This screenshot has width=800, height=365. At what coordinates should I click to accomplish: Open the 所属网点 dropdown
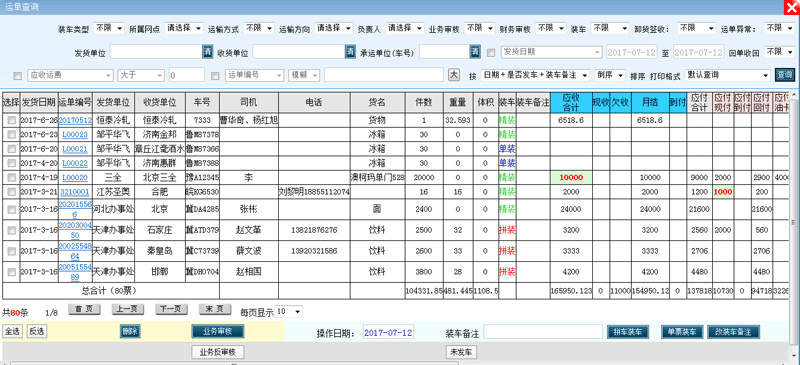pos(185,28)
